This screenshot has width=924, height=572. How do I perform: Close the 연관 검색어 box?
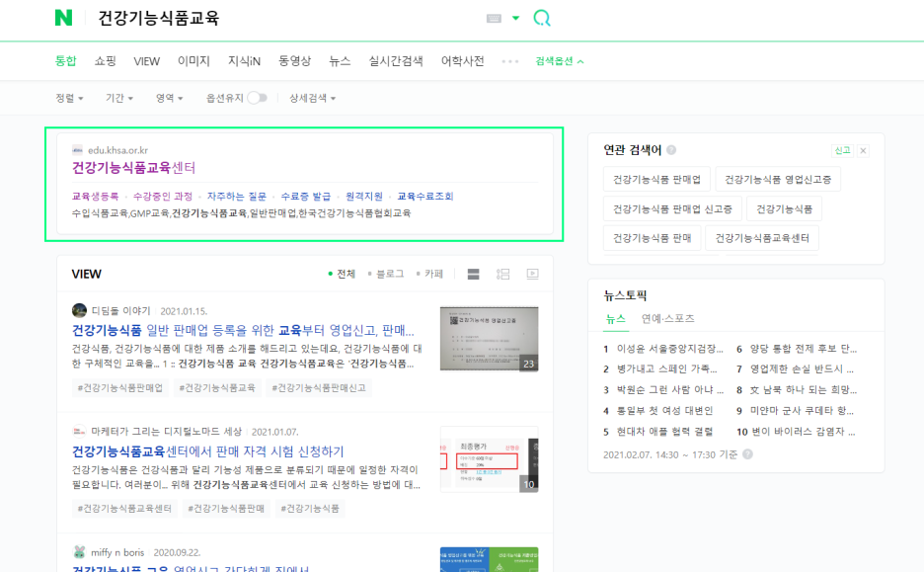pyautogui.click(x=863, y=150)
